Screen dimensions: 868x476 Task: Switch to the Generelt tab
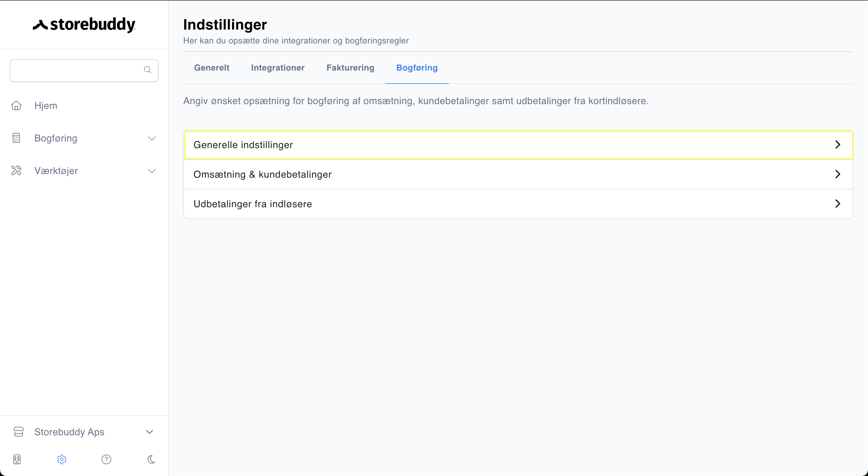[212, 68]
